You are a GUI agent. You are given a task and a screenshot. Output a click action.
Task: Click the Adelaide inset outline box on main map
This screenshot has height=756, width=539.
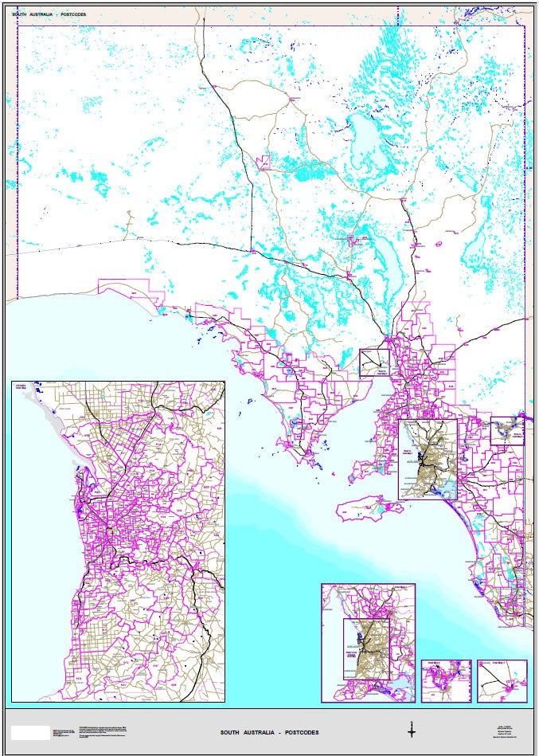click(x=428, y=460)
